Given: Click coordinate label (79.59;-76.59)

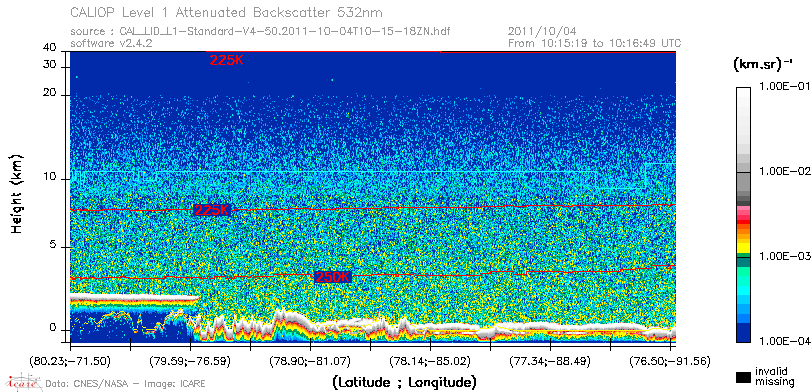Looking at the screenshot, I should coord(190,361).
